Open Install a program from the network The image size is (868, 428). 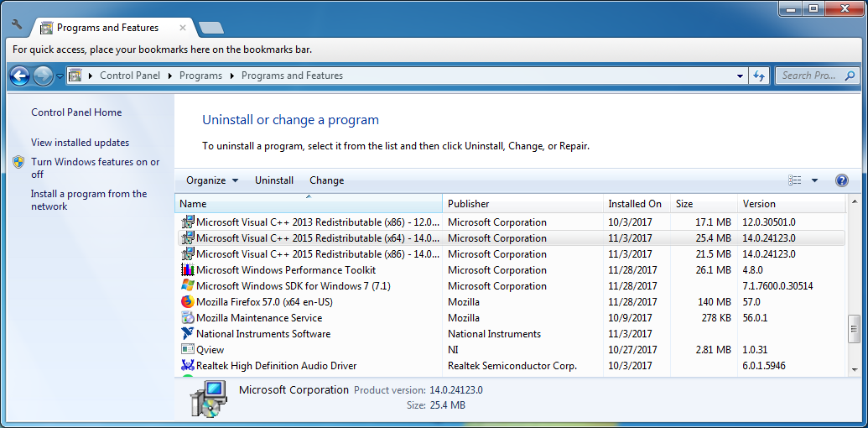point(89,201)
